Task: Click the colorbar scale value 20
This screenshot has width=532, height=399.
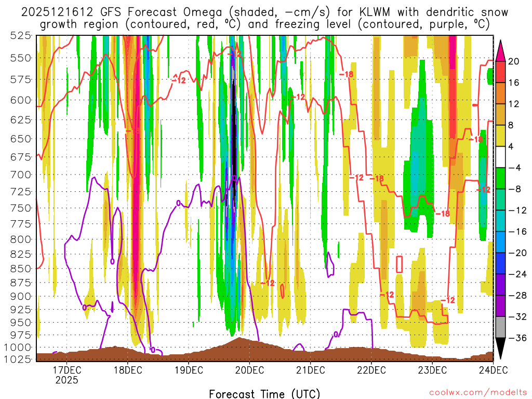Action: point(514,61)
